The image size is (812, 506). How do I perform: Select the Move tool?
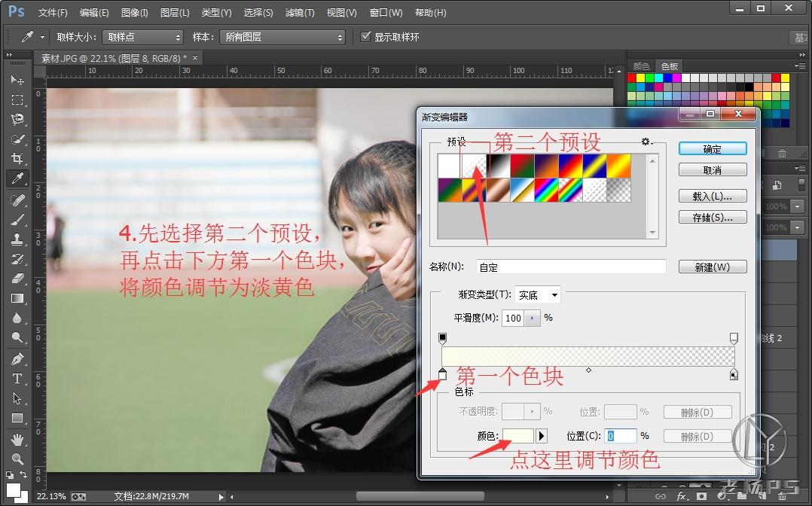(x=17, y=80)
